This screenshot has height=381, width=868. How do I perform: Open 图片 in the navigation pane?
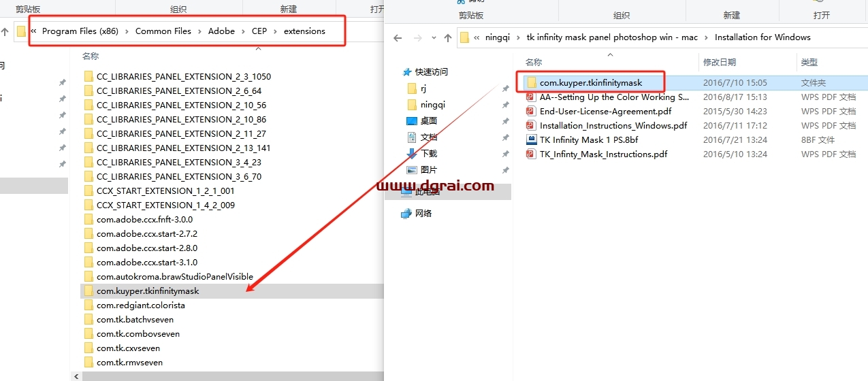point(429,170)
